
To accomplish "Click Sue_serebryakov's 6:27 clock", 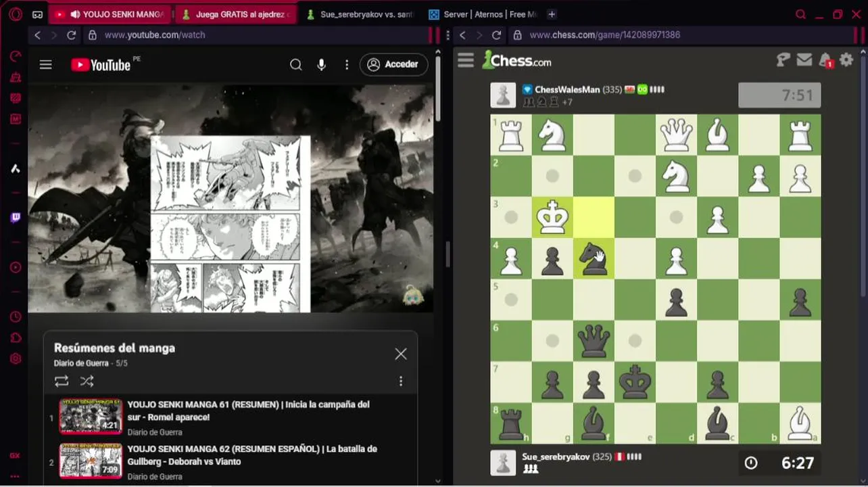I will 779,463.
